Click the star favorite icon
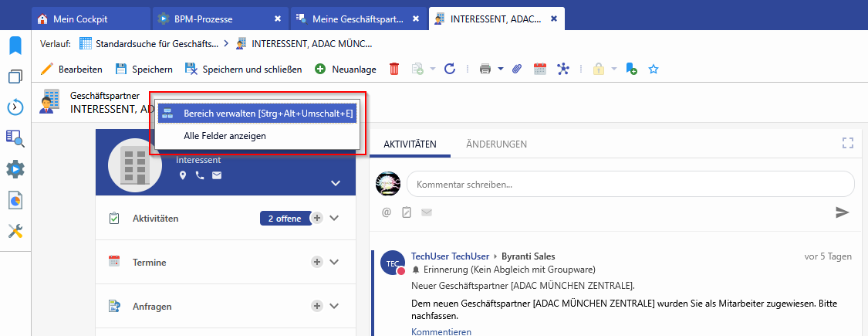 point(654,70)
